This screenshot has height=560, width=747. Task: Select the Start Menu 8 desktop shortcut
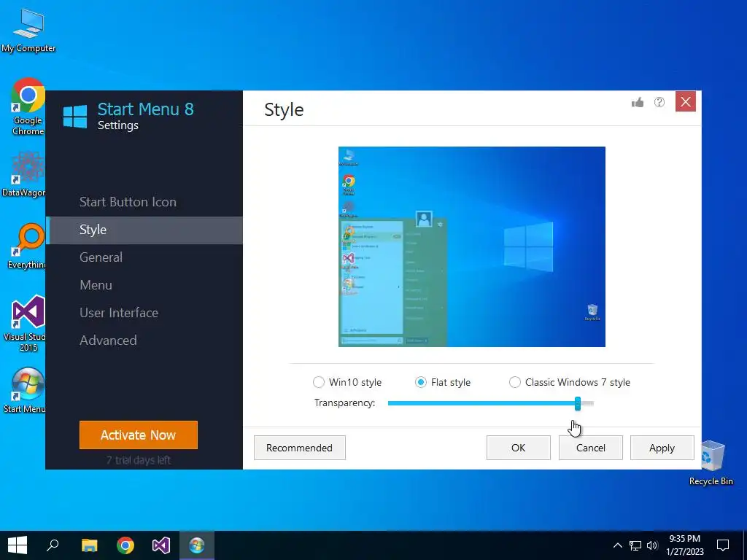click(25, 391)
